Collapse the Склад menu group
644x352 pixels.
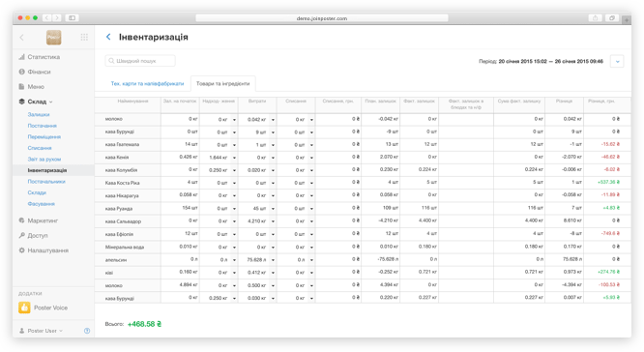click(x=37, y=102)
